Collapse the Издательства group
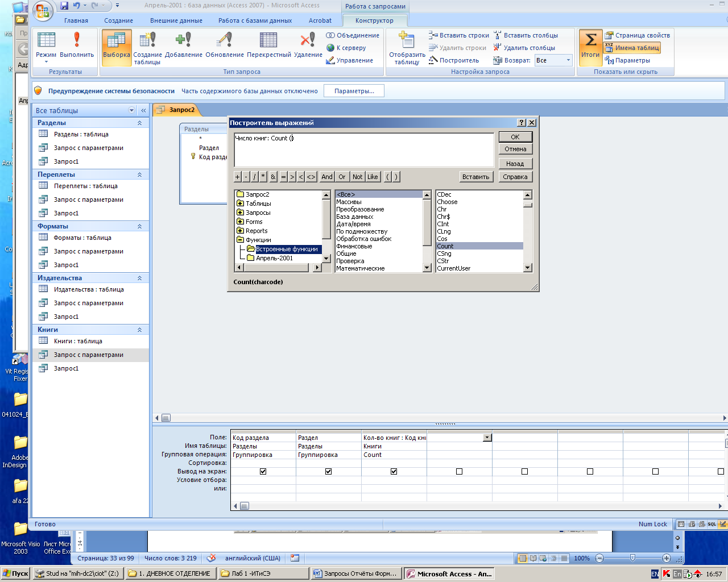This screenshot has width=728, height=582. [140, 278]
